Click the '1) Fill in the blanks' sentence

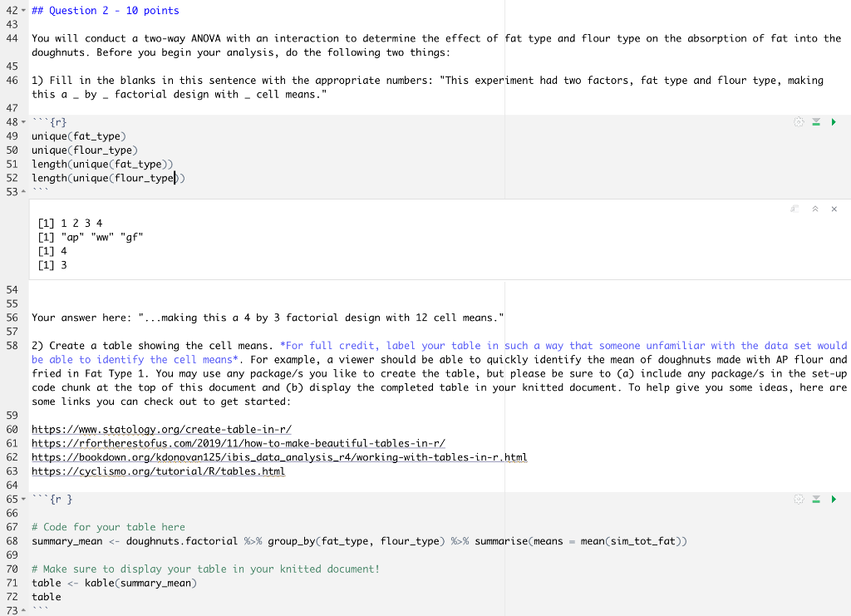(428, 87)
